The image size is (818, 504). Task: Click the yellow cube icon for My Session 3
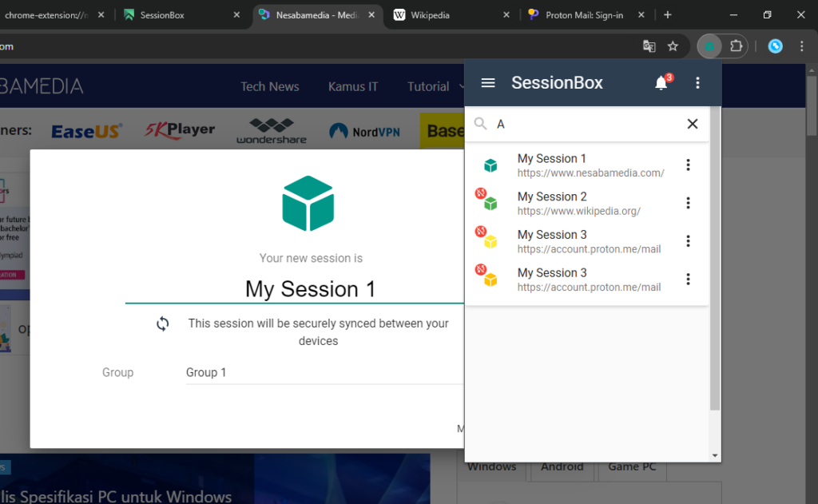click(490, 240)
